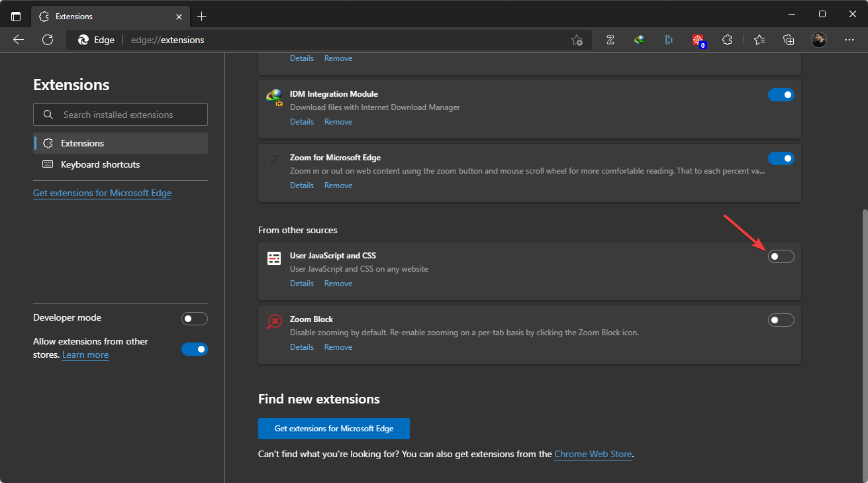The width and height of the screenshot is (868, 483).
Task: Open the Chrome Web Store link
Action: pyautogui.click(x=593, y=455)
